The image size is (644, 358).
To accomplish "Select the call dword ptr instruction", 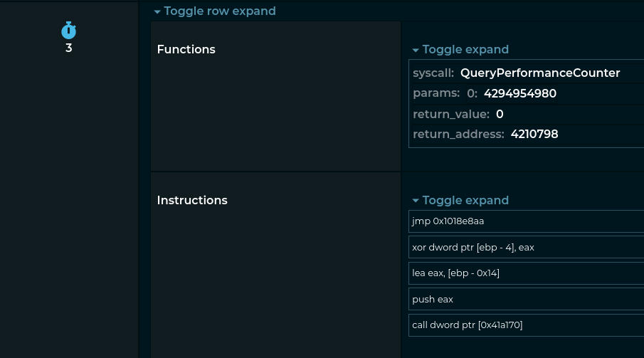I will pos(467,325).
